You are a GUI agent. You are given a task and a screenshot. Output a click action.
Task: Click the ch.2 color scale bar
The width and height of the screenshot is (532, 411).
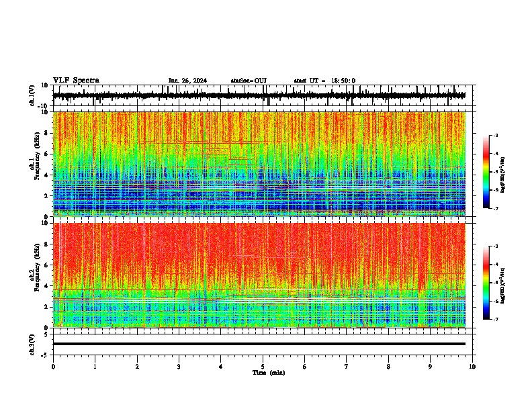tap(486, 283)
